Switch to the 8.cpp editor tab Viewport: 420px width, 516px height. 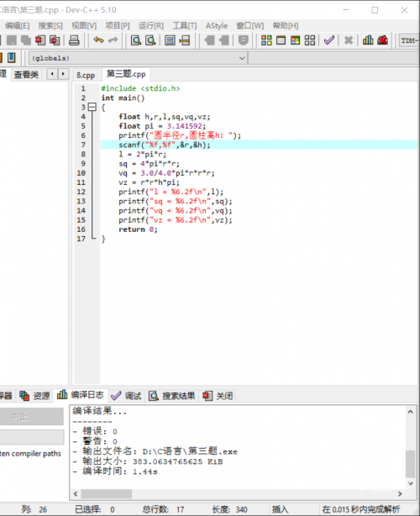86,76
